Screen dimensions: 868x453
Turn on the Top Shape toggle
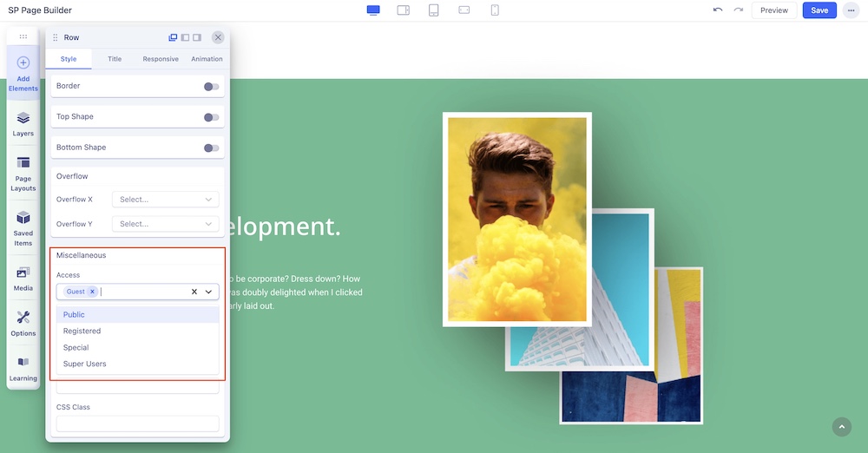tap(211, 117)
